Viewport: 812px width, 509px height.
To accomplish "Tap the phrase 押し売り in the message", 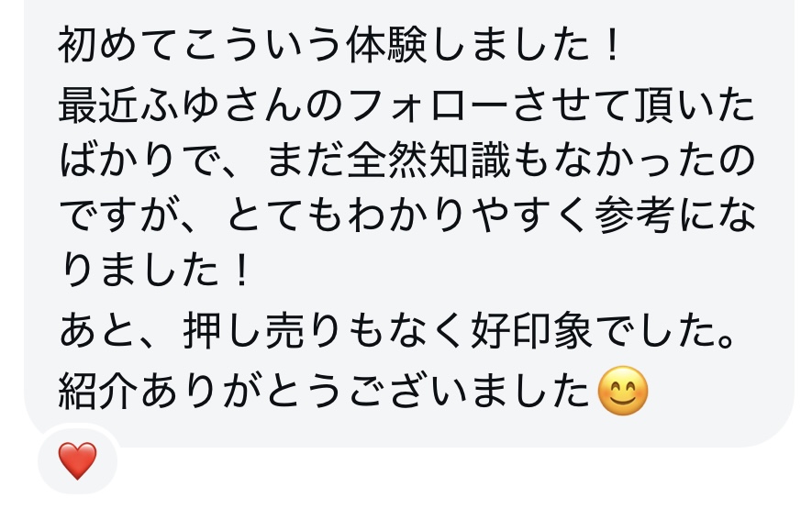I will tap(261, 330).
